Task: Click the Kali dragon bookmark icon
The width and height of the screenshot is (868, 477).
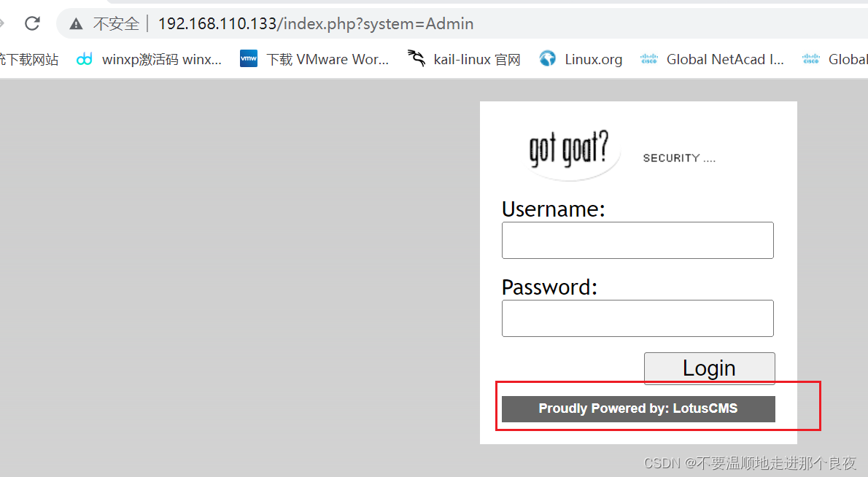Action: point(416,58)
